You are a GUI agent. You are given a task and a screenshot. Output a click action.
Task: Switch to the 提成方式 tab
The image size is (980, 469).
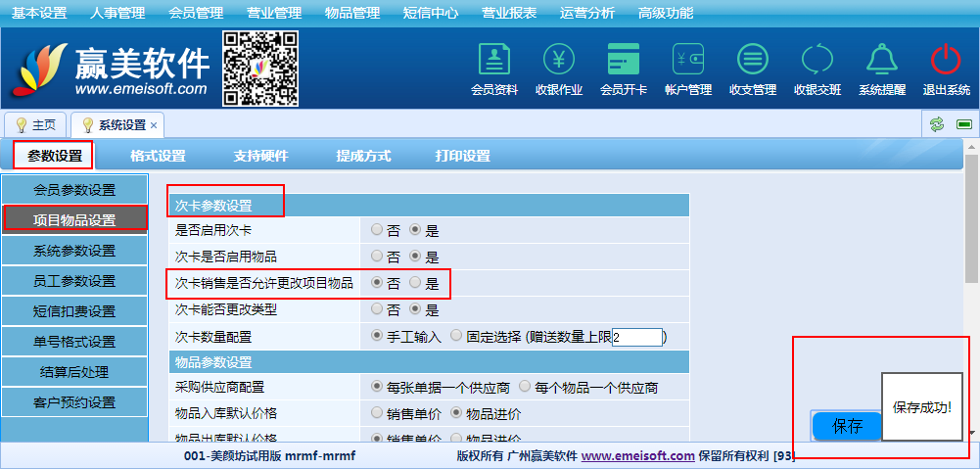point(363,156)
